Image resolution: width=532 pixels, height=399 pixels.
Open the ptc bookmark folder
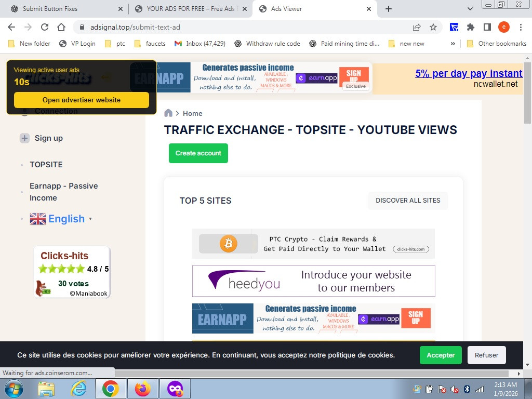(x=115, y=44)
